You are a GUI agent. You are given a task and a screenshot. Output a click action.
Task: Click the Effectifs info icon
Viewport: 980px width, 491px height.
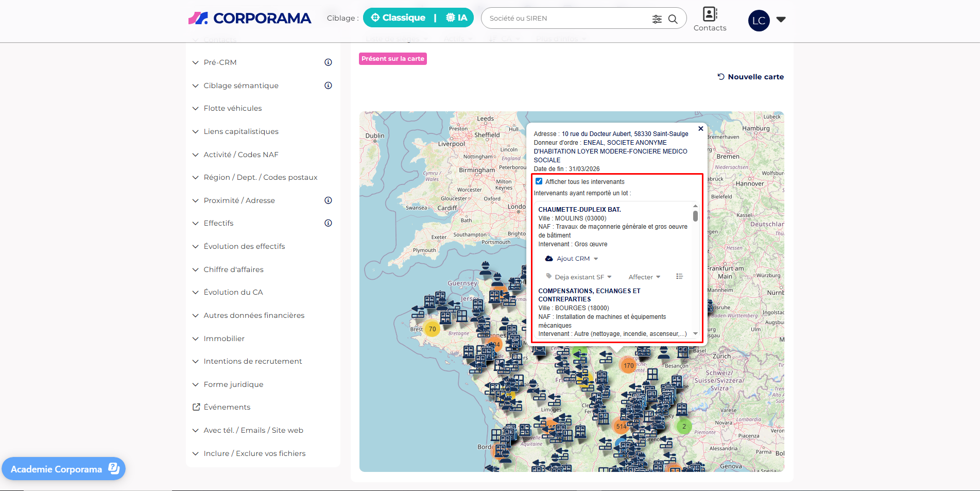click(328, 223)
